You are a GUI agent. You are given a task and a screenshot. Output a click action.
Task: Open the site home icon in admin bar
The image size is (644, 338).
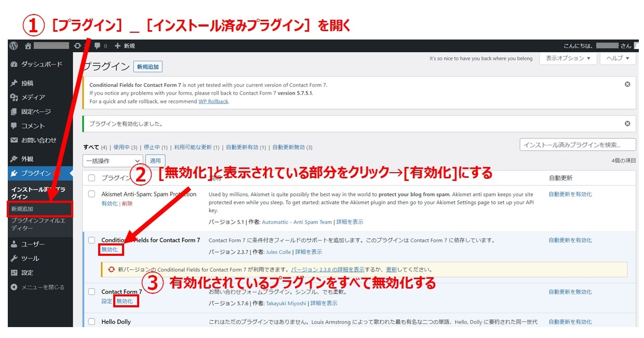coord(28,46)
